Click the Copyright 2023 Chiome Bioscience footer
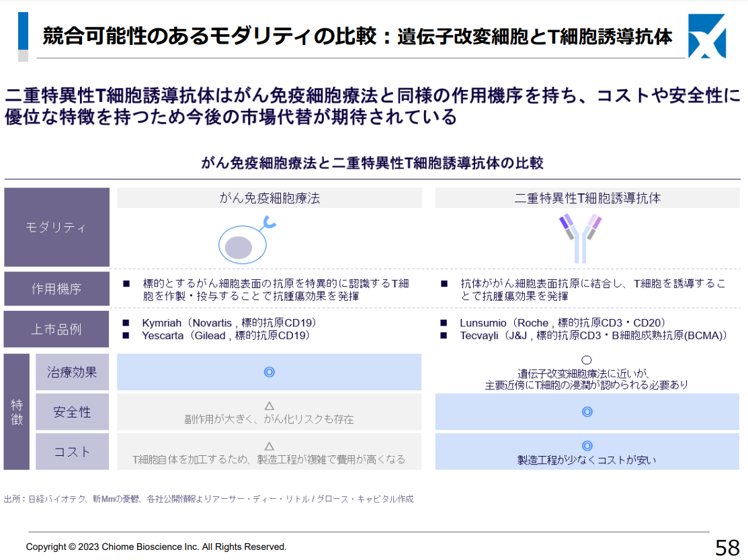Viewport: 748px width, 560px height. [x=156, y=547]
